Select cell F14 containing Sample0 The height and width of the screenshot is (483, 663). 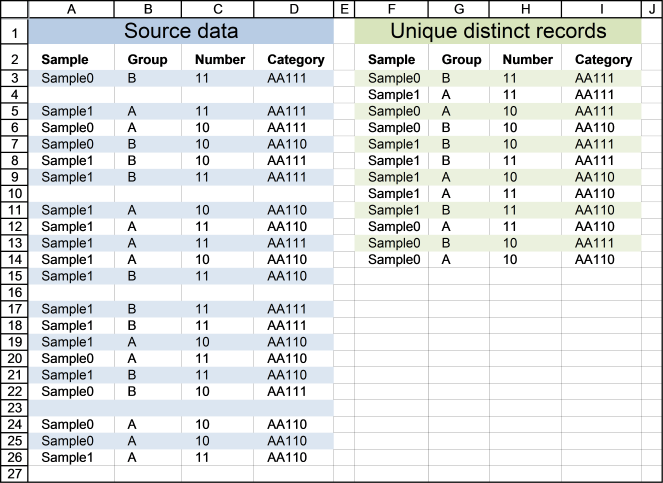(x=391, y=260)
